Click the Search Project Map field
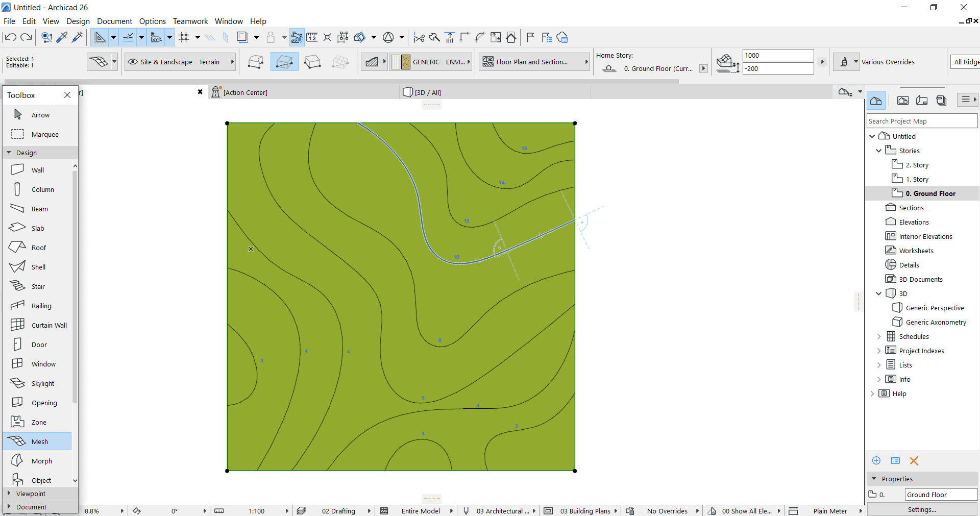 [921, 120]
